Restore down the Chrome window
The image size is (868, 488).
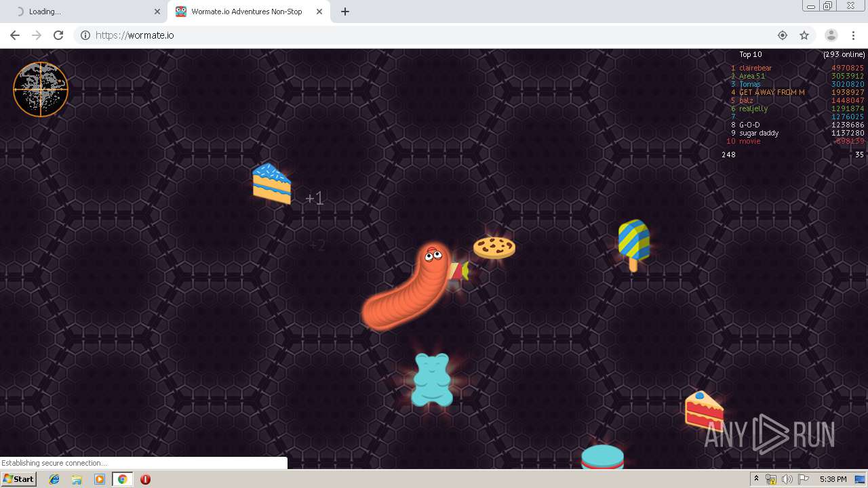pyautogui.click(x=827, y=6)
